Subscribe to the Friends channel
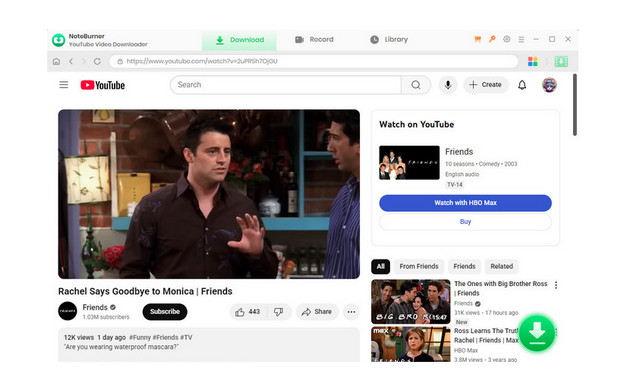The height and width of the screenshot is (384, 621). (x=165, y=312)
